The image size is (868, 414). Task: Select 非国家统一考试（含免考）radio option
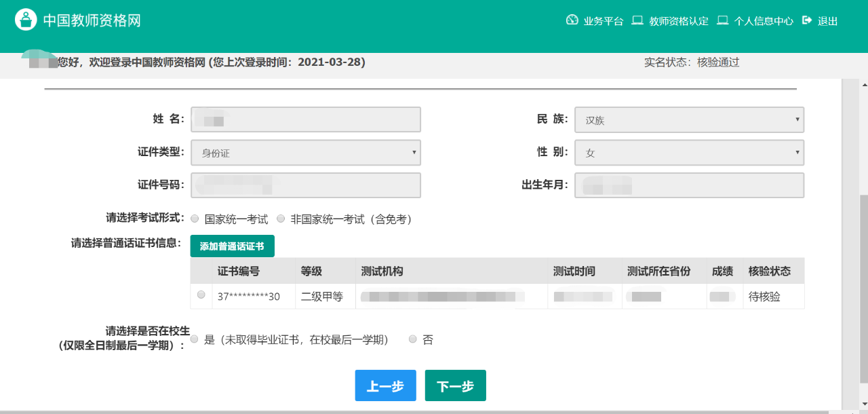point(281,219)
